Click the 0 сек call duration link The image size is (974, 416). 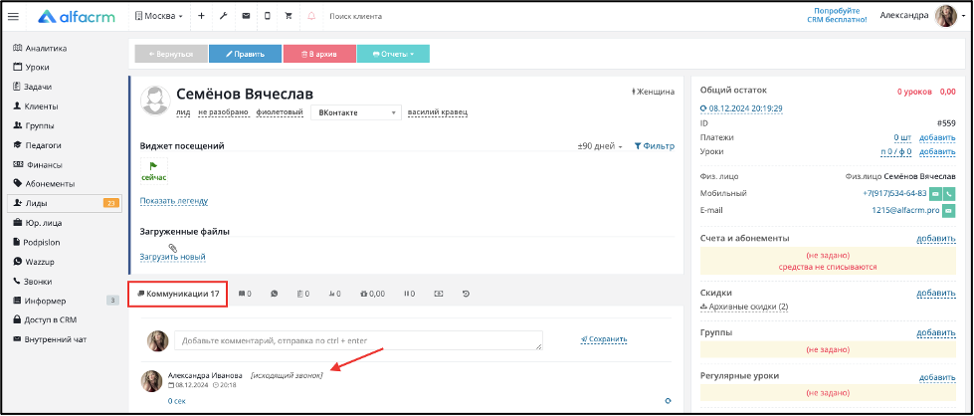[x=176, y=401]
